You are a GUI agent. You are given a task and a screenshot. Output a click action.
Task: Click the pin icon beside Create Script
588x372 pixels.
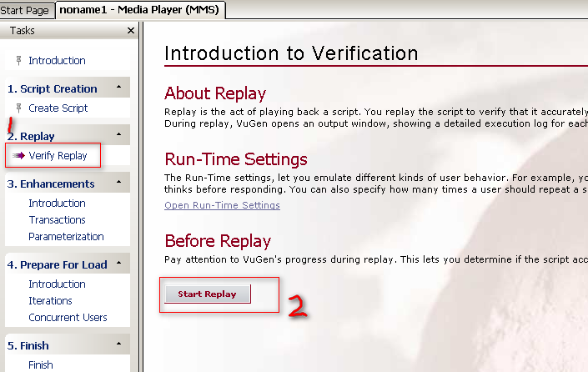(x=18, y=108)
